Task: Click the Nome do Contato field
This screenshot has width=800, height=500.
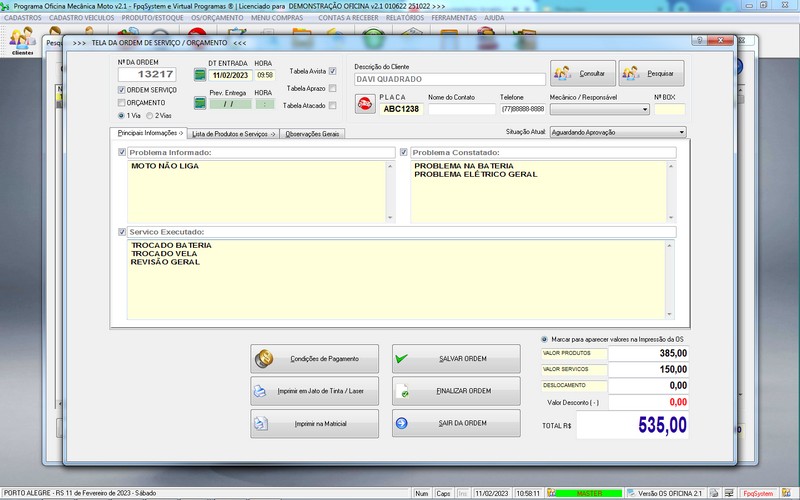Action: tap(462, 109)
